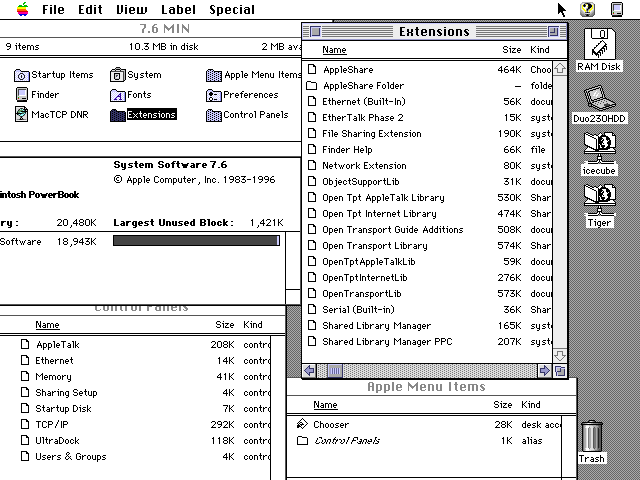Image resolution: width=640 pixels, height=480 pixels.
Task: Select the icecube network volume icon
Action: [x=599, y=147]
